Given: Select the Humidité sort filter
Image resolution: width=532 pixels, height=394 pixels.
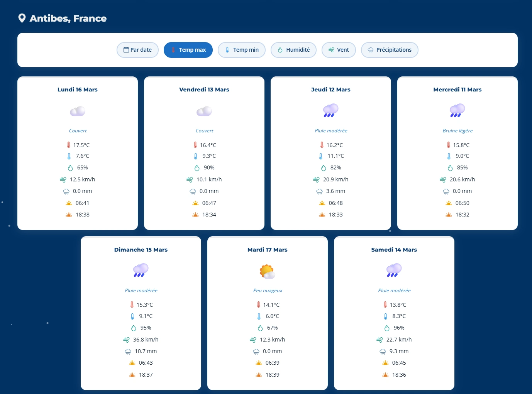Looking at the screenshot, I should click(293, 50).
